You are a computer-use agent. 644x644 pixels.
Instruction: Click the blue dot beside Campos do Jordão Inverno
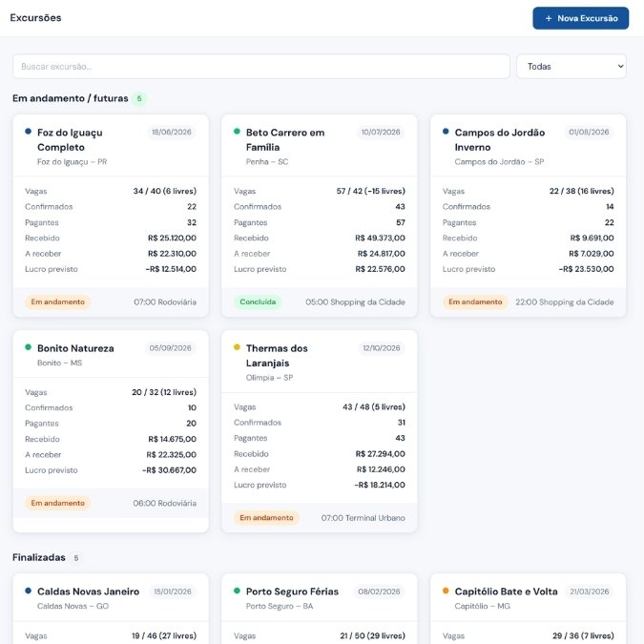point(446,132)
